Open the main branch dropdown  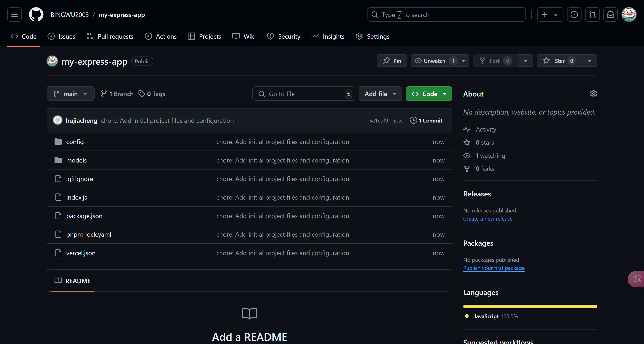click(x=71, y=94)
